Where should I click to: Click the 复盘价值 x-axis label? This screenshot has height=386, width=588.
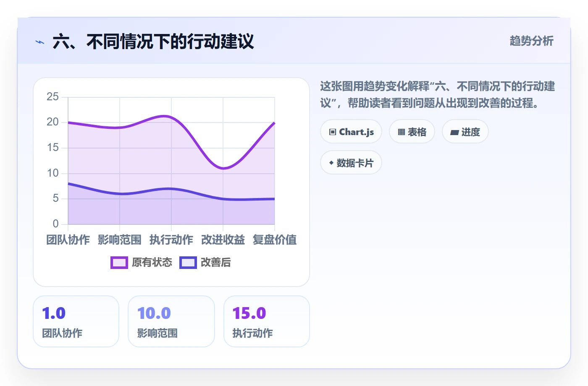click(275, 240)
